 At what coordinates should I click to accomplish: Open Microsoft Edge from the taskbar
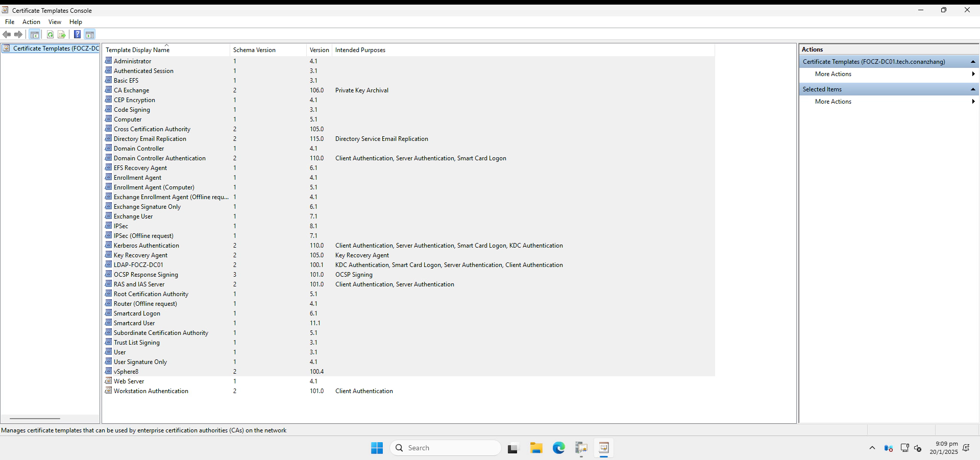pyautogui.click(x=559, y=448)
